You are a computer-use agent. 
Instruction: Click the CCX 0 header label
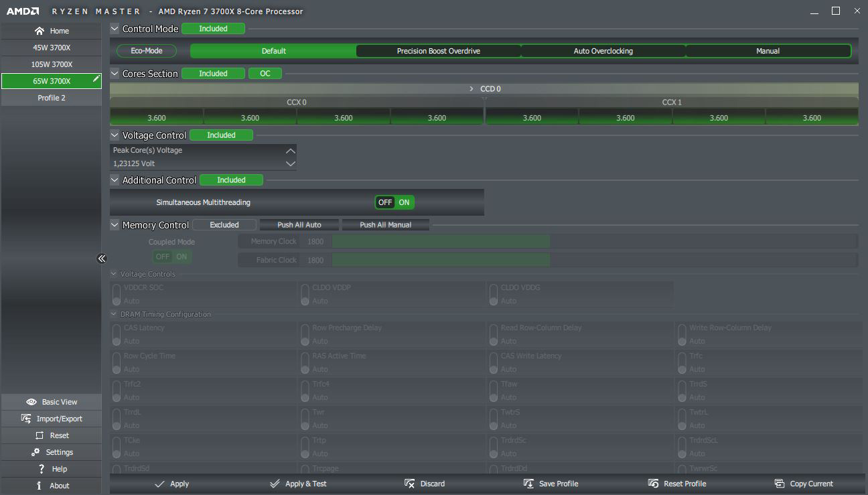click(x=297, y=102)
